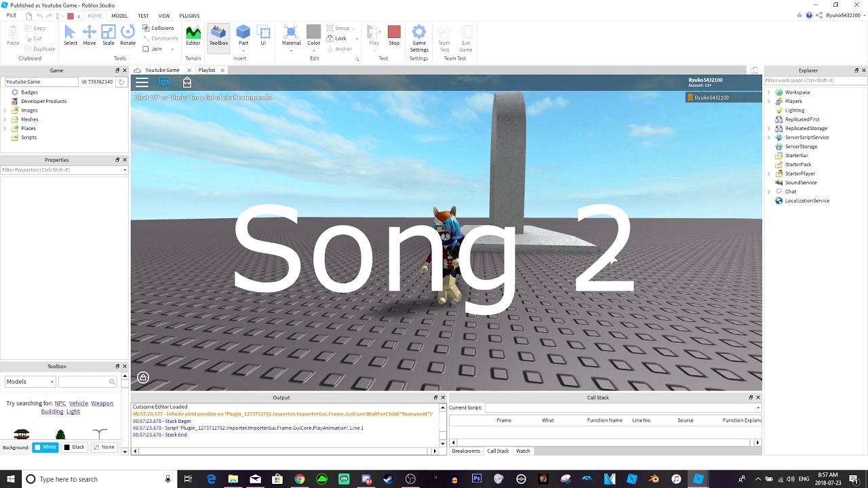Open the Part dropdown arrow
The height and width of the screenshot is (488, 868).
pyautogui.click(x=243, y=50)
